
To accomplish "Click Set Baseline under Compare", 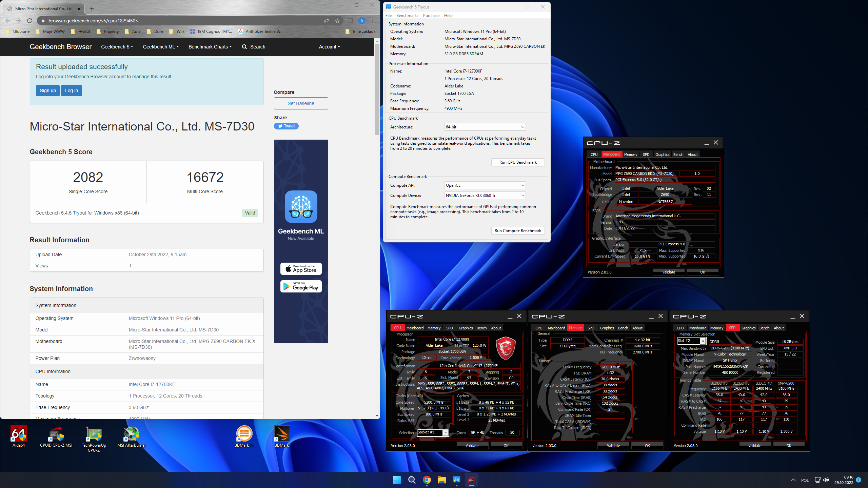I will click(x=301, y=103).
